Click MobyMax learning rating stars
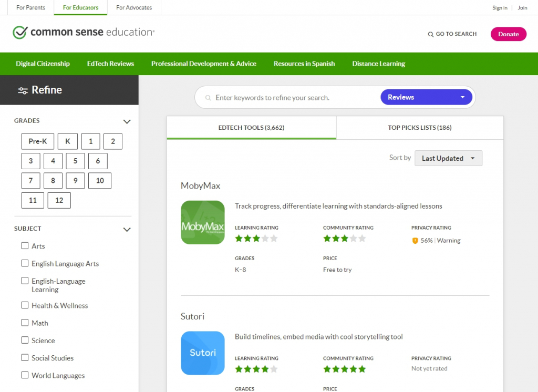Viewport: 538px width, 392px height. point(256,239)
